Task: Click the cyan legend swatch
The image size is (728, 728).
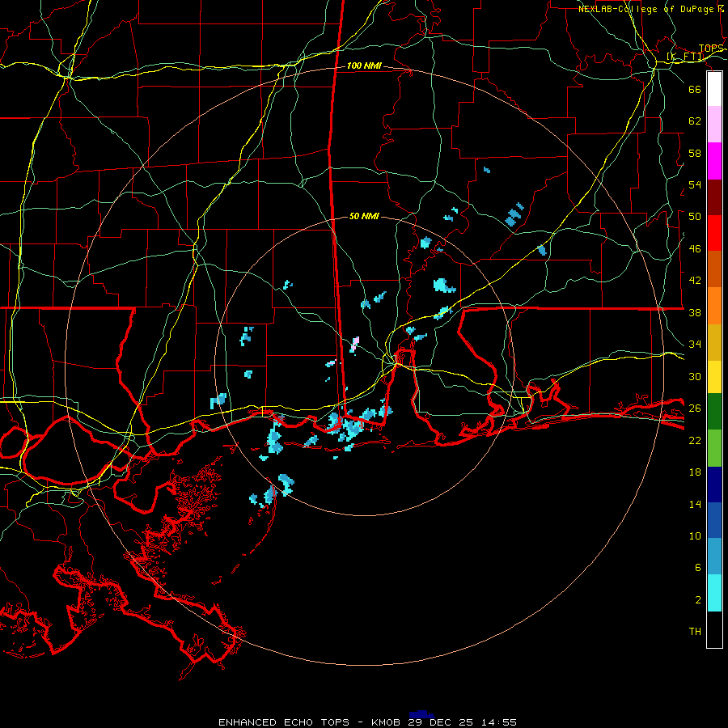Action: click(714, 593)
